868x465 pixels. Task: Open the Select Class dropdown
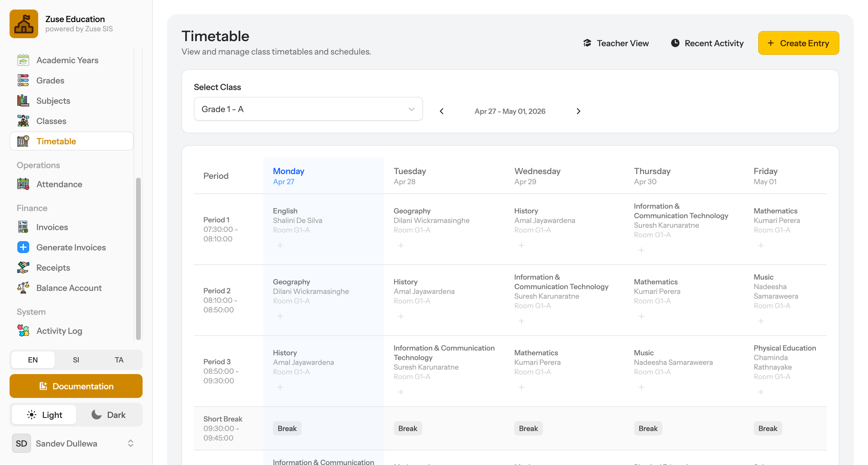[308, 109]
